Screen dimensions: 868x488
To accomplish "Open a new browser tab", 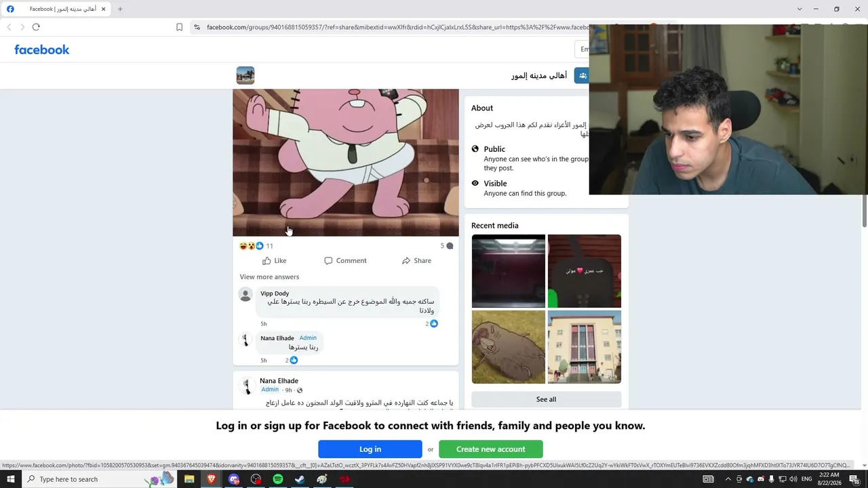I will (x=120, y=9).
